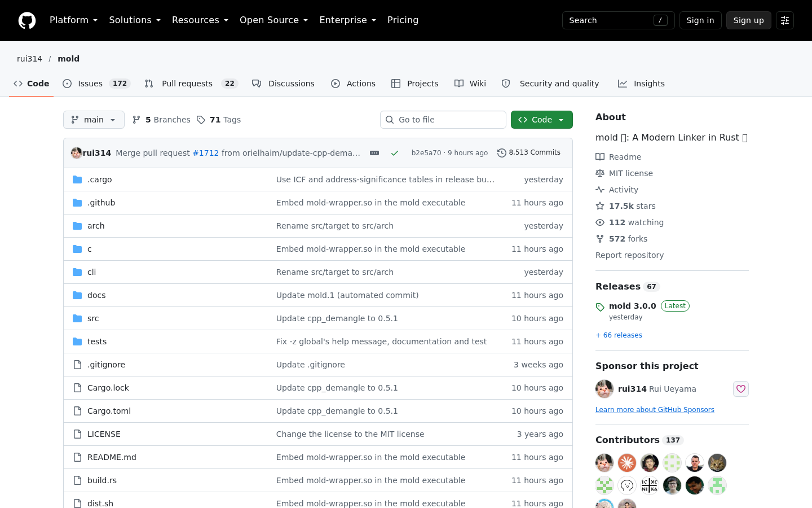Viewport: 812px width, 508px height.
Task: Click the green check status icon
Action: (395, 153)
